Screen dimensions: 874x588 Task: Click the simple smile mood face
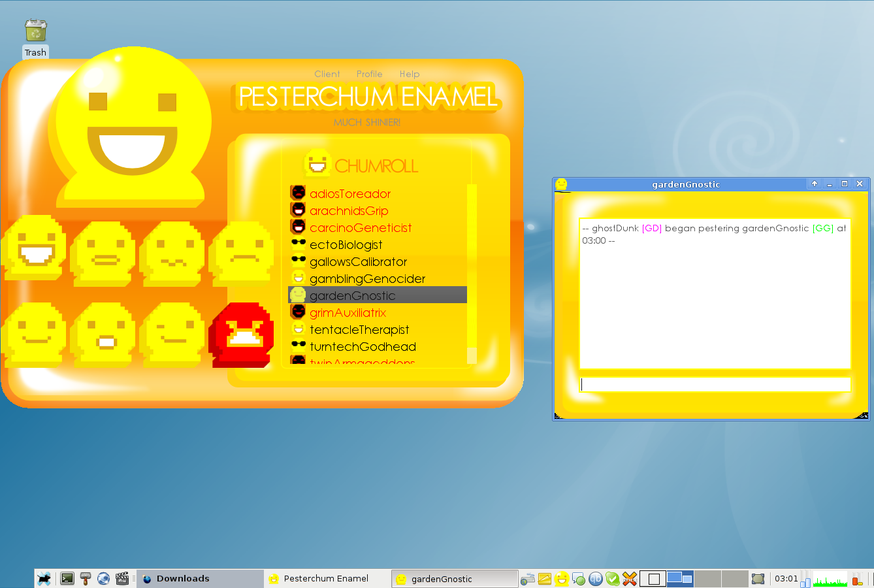pos(36,335)
